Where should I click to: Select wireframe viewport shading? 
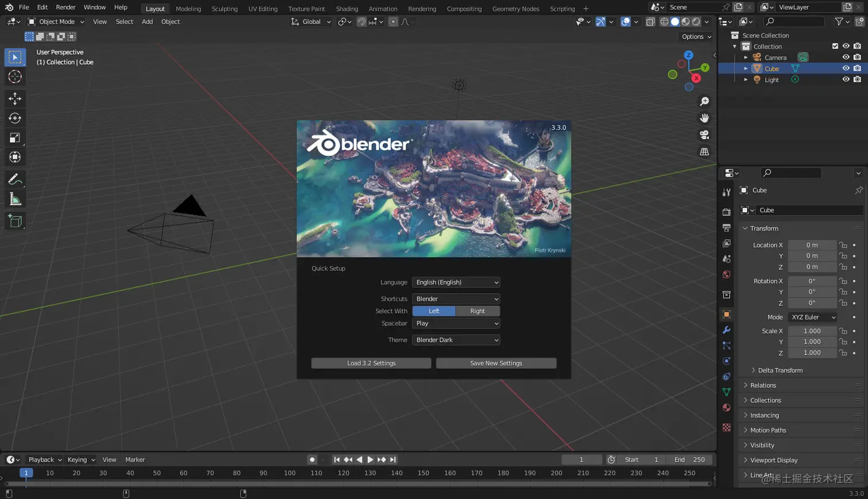tap(664, 22)
